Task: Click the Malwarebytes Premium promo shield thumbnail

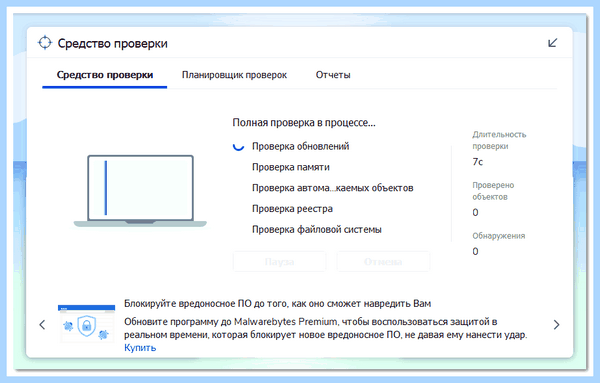Action: [86, 324]
